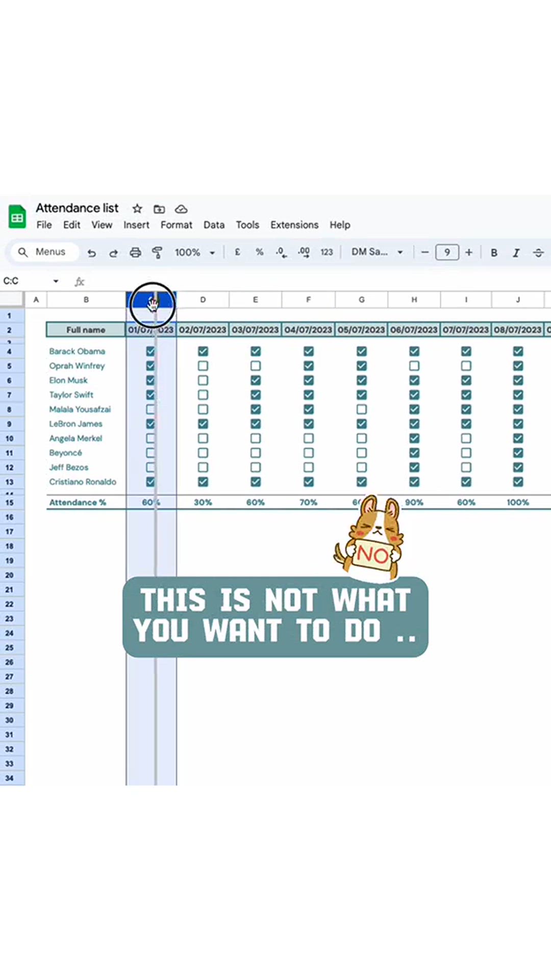Click the Attendance % label cell
Screen dimensions: 551x980
tap(78, 502)
